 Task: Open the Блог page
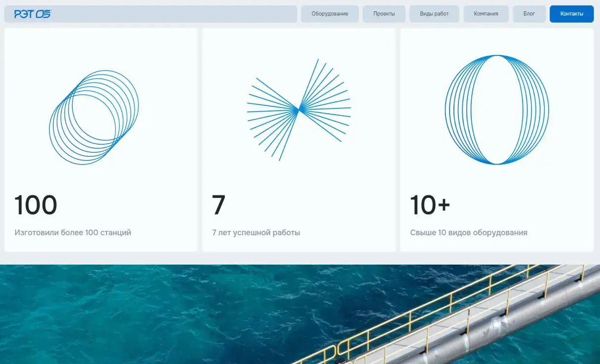click(529, 14)
